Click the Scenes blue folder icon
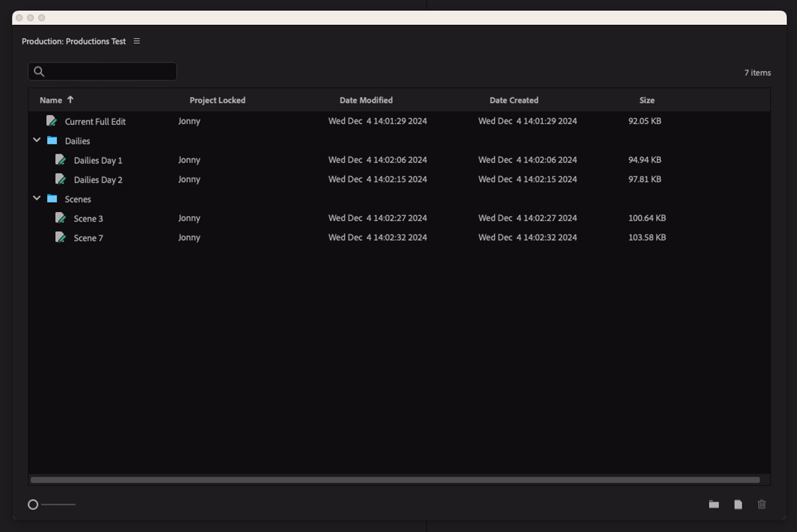The width and height of the screenshot is (797, 532). point(52,198)
